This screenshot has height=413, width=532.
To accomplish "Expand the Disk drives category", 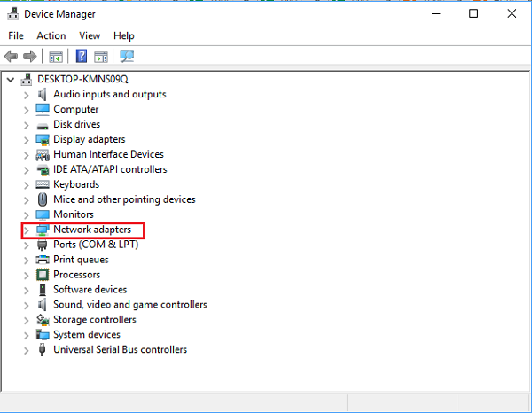I will [x=27, y=125].
